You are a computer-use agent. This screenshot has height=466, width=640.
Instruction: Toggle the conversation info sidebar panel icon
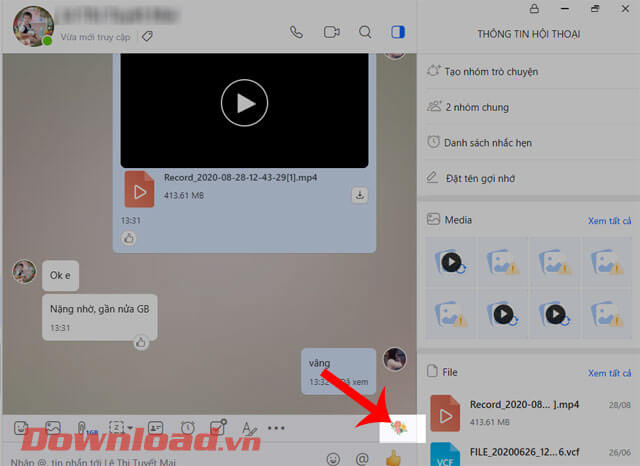point(398,32)
